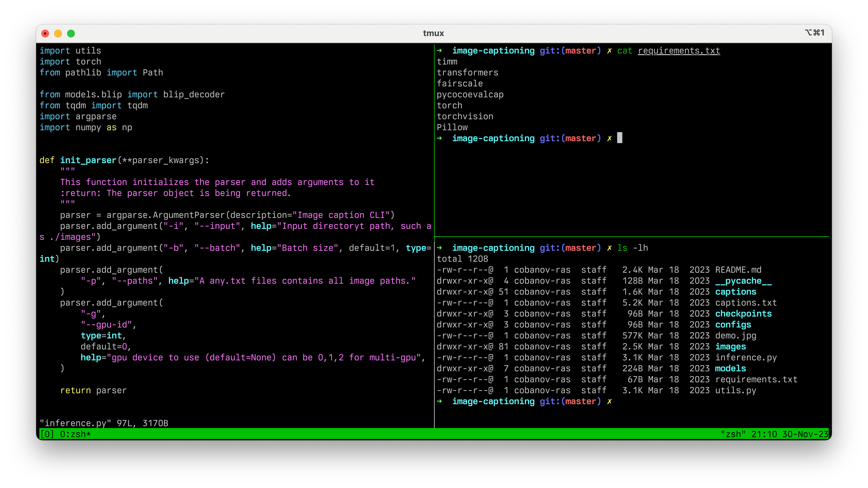Viewport: 868px width, 488px height.
Task: Click the images directory name
Action: click(x=730, y=346)
